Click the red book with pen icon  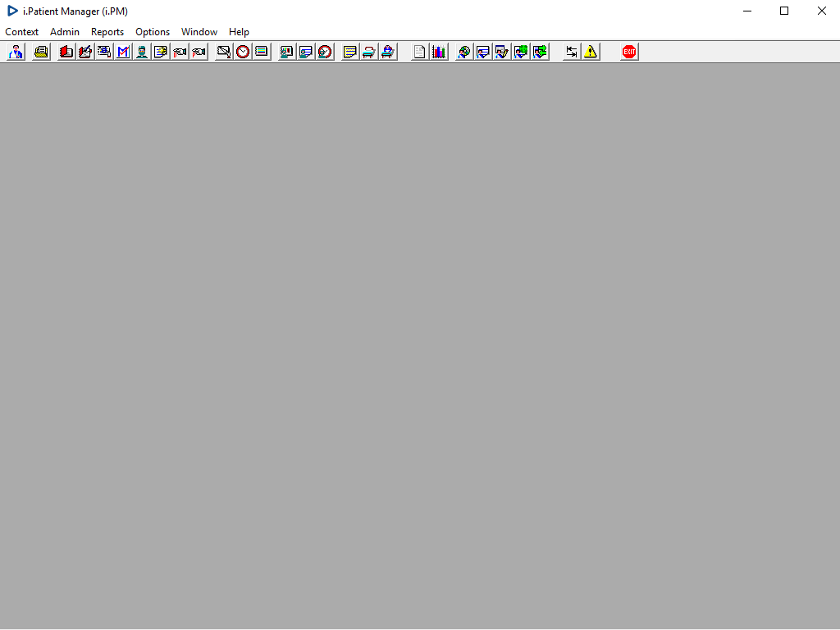pyautogui.click(x=85, y=52)
